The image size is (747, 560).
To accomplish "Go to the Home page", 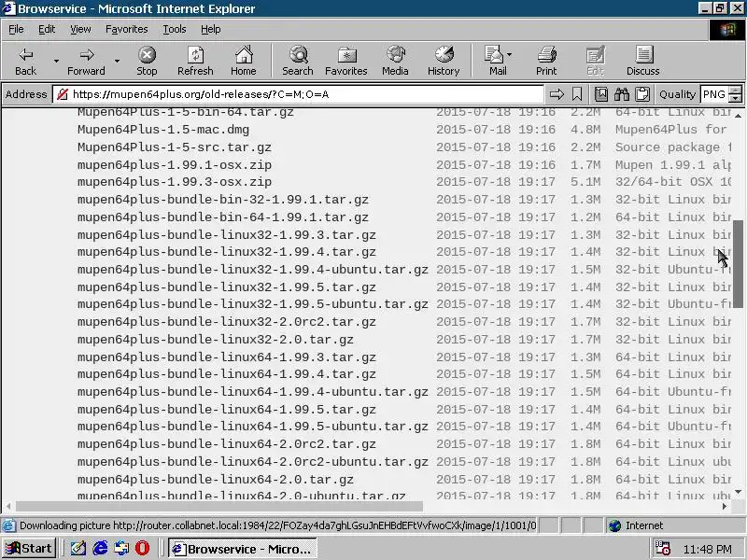I will tap(244, 61).
